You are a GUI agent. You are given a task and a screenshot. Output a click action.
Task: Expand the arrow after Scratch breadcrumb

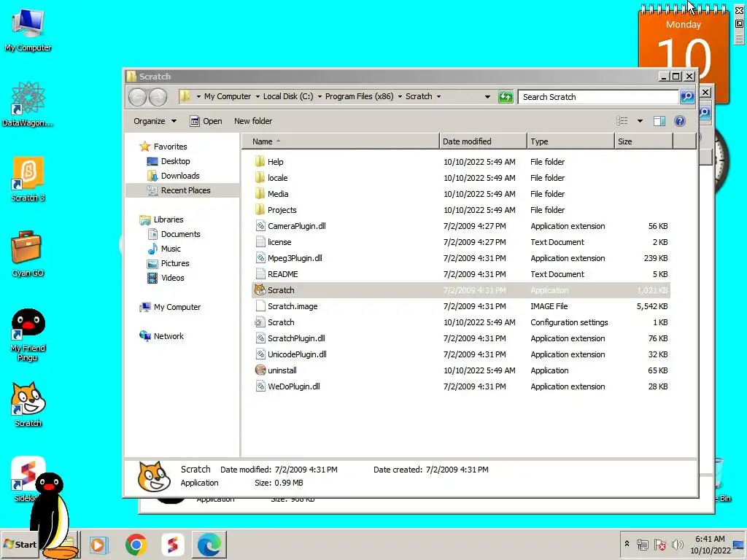[x=438, y=97]
